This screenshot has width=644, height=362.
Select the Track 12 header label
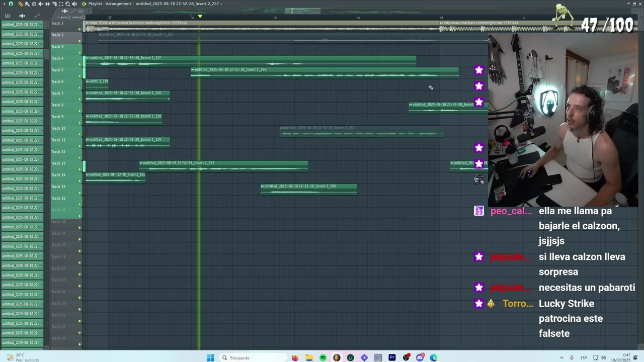click(58, 151)
